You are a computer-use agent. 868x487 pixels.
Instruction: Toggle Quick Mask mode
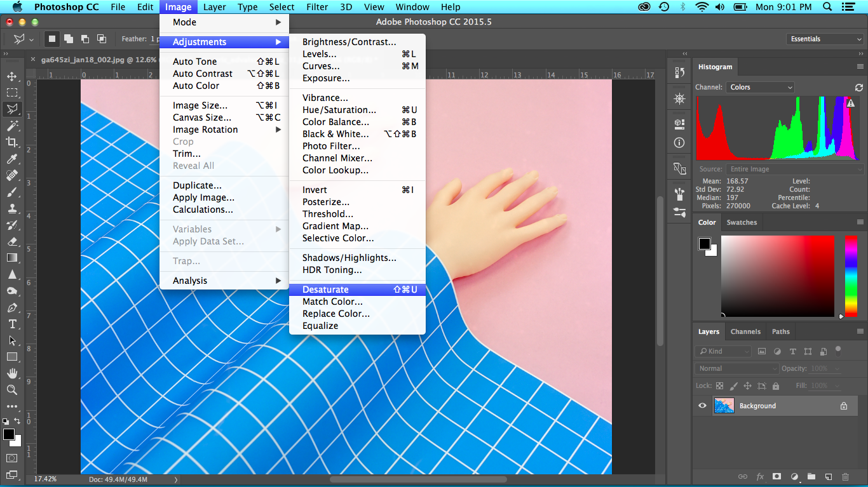(12, 457)
